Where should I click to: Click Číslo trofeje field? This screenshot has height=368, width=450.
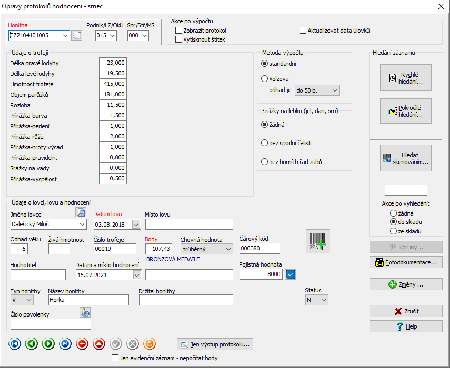(115, 249)
